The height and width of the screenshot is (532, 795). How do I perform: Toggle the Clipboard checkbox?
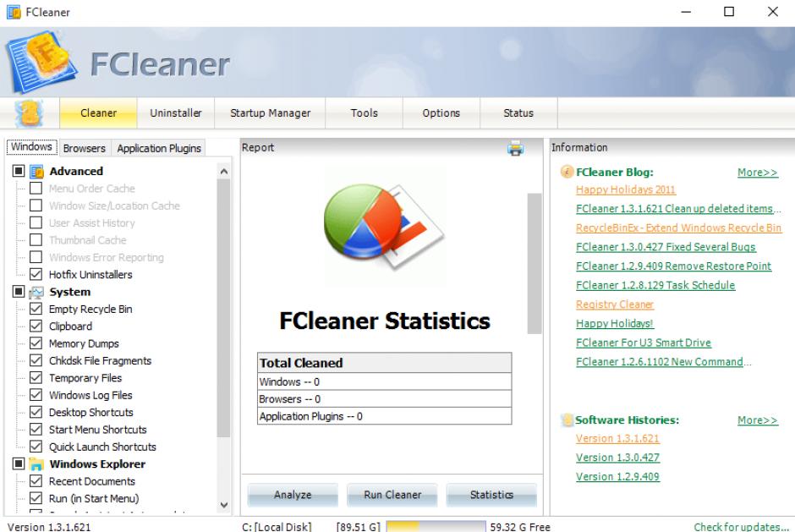point(36,326)
